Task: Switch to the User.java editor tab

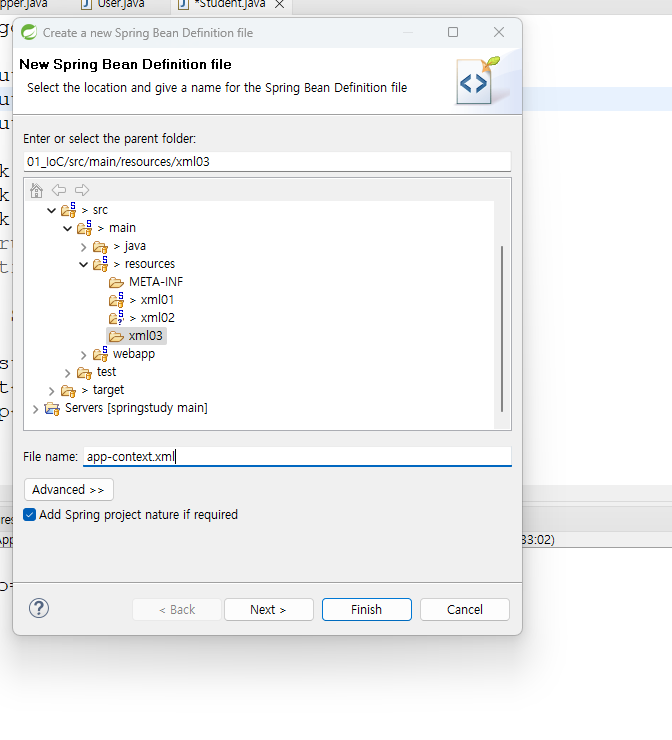Action: [113, 5]
